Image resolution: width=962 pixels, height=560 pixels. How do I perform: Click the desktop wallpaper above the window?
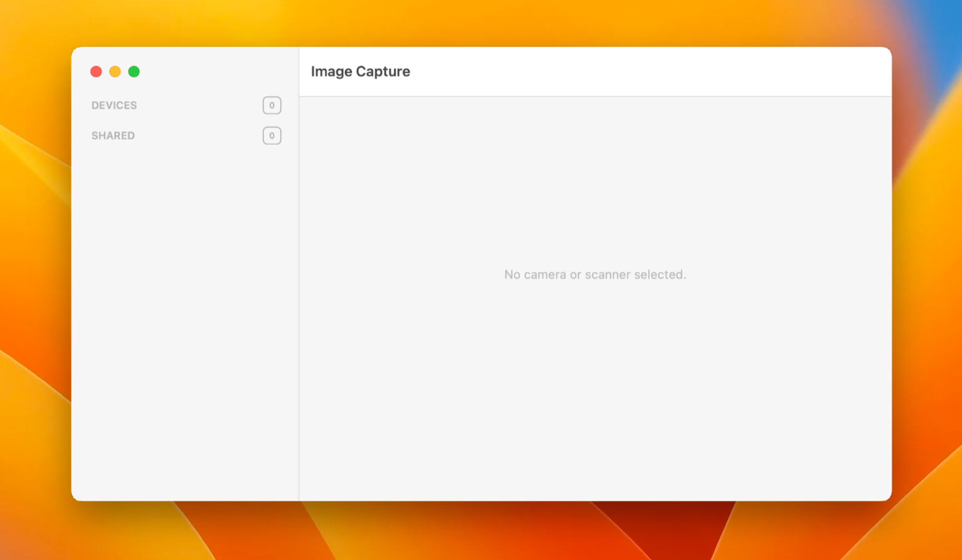click(x=481, y=22)
